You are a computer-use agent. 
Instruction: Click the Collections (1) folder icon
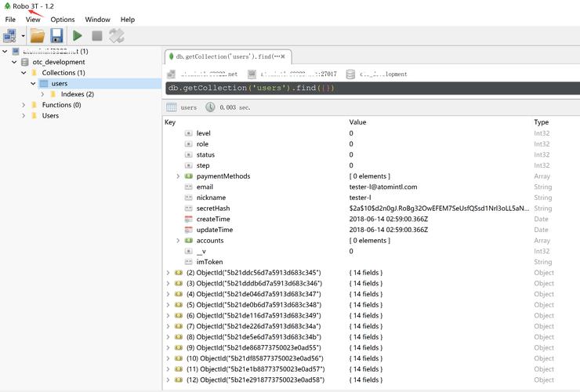[34, 73]
